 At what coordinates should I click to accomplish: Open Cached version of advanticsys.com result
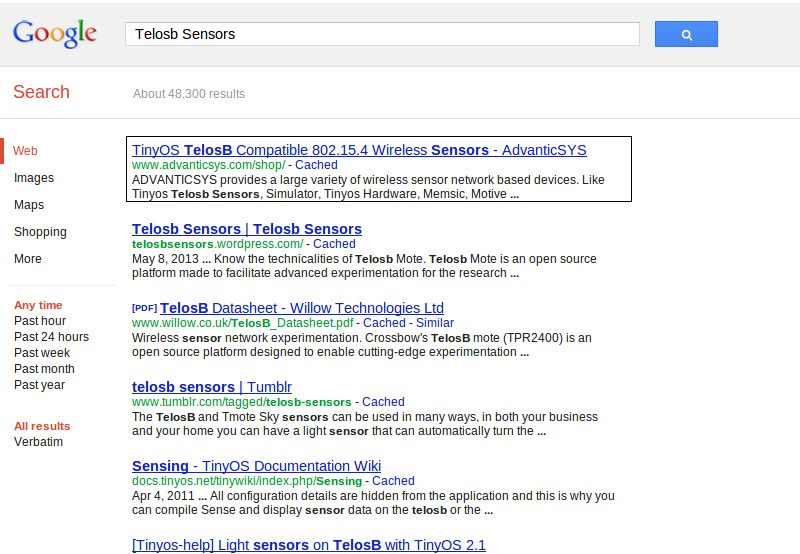pyautogui.click(x=316, y=165)
